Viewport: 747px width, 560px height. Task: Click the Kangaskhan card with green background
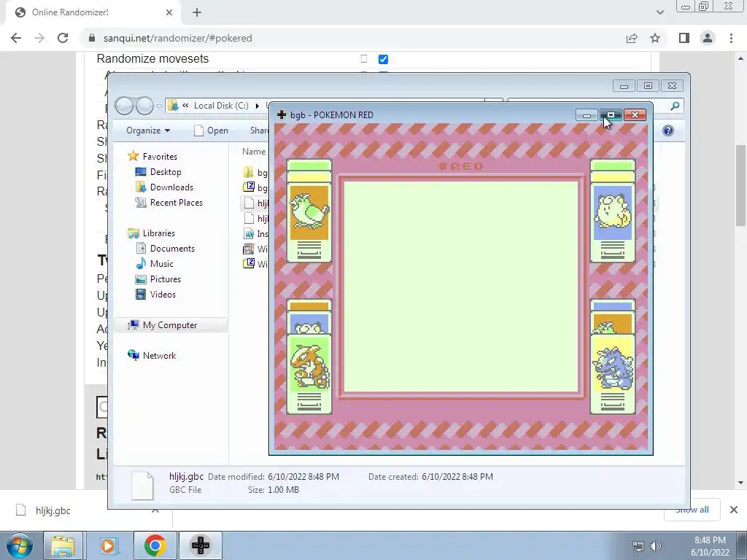[309, 374]
